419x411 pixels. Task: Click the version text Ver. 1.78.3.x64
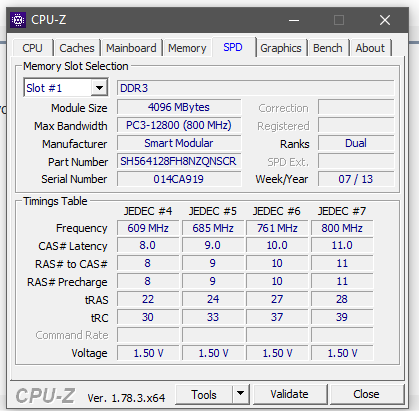[x=126, y=398]
